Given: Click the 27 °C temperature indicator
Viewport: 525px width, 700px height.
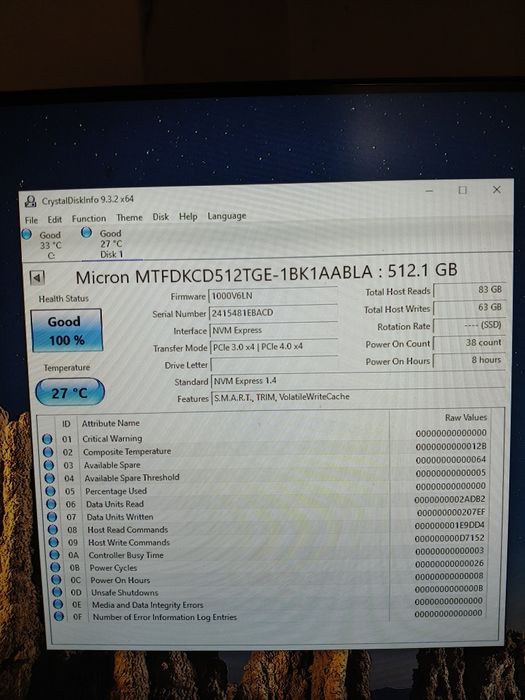Looking at the screenshot, I should 70,392.
